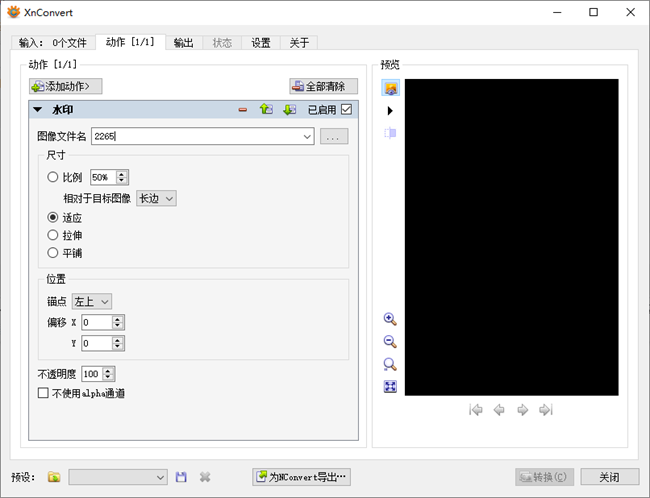
Task: Click the zoom out magnifier in preview
Action: click(390, 342)
